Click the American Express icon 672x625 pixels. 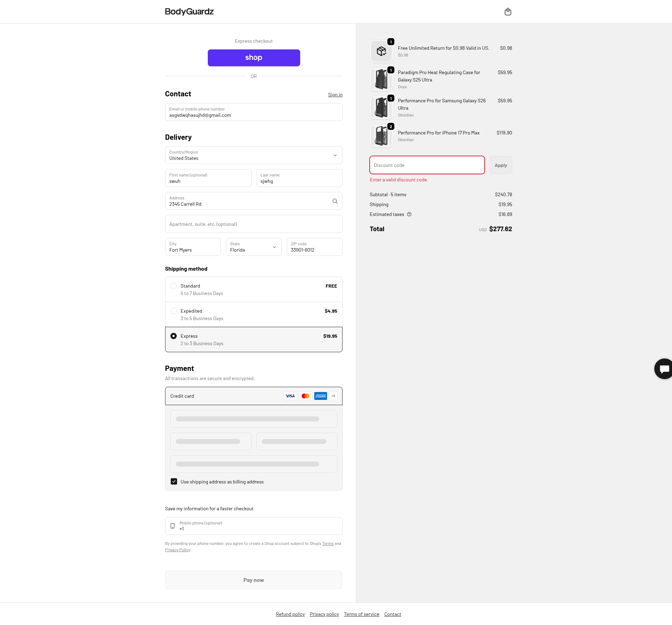point(320,396)
